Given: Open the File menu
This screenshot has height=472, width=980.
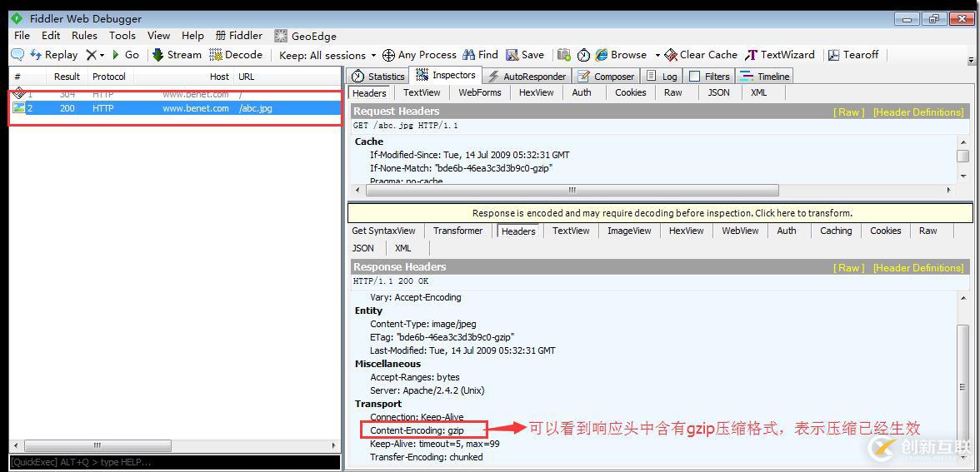Looking at the screenshot, I should click(x=22, y=36).
